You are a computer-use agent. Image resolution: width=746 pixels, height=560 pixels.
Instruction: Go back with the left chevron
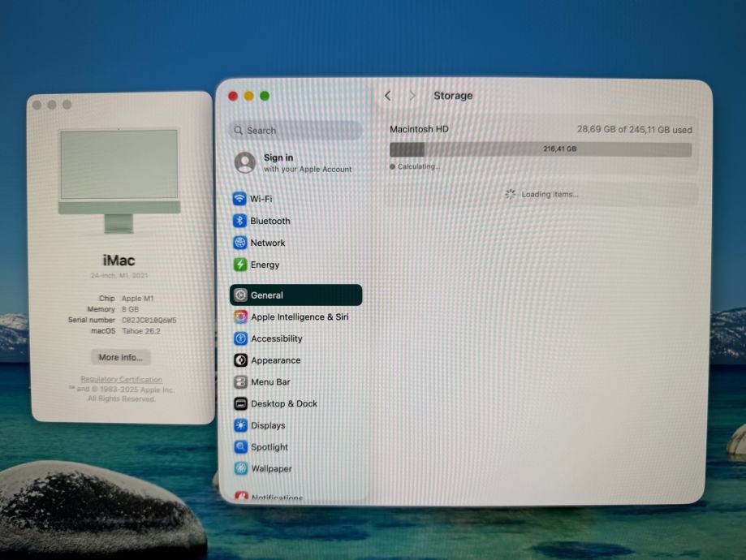[388, 96]
